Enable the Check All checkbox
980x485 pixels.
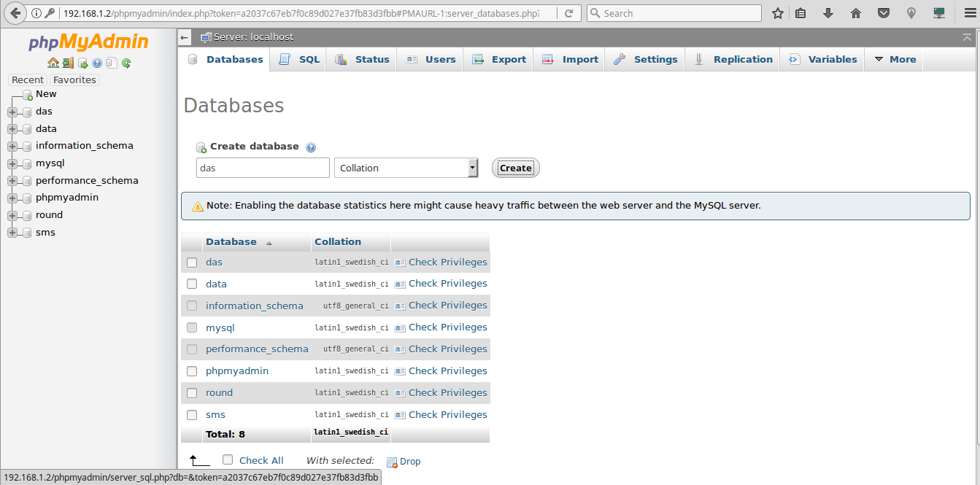(228, 459)
